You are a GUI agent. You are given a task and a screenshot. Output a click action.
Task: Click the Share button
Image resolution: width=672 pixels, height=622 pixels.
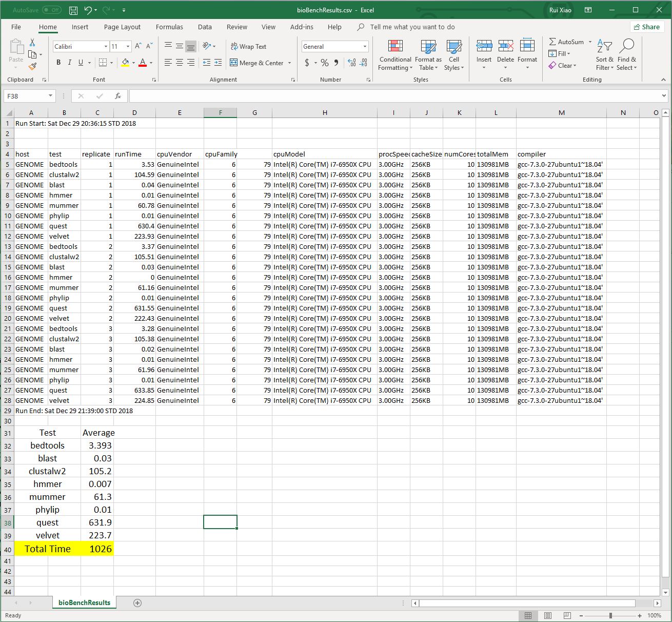647,27
